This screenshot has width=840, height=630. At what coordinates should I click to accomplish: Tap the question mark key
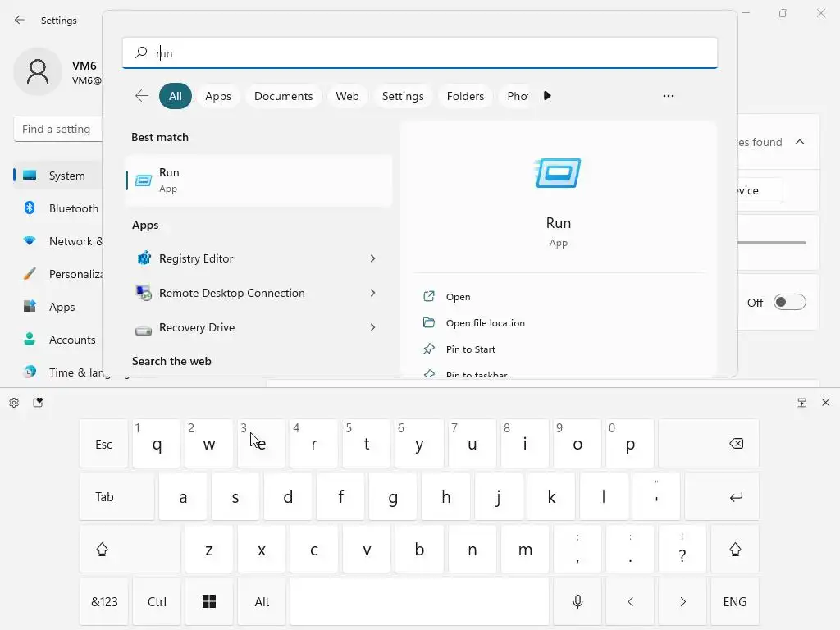[x=682, y=549]
